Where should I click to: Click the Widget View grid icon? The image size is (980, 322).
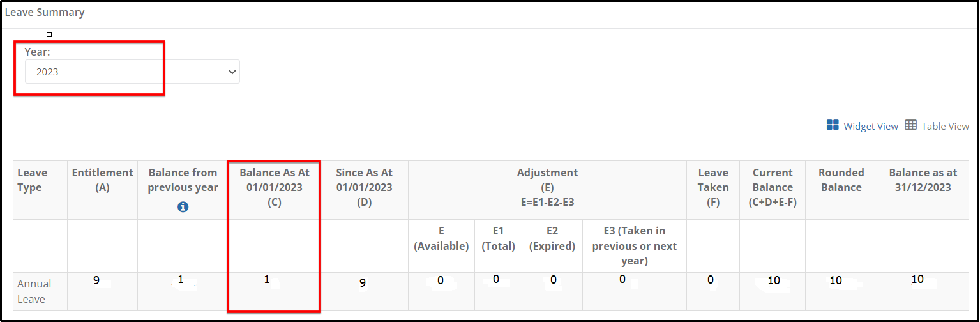(x=833, y=125)
